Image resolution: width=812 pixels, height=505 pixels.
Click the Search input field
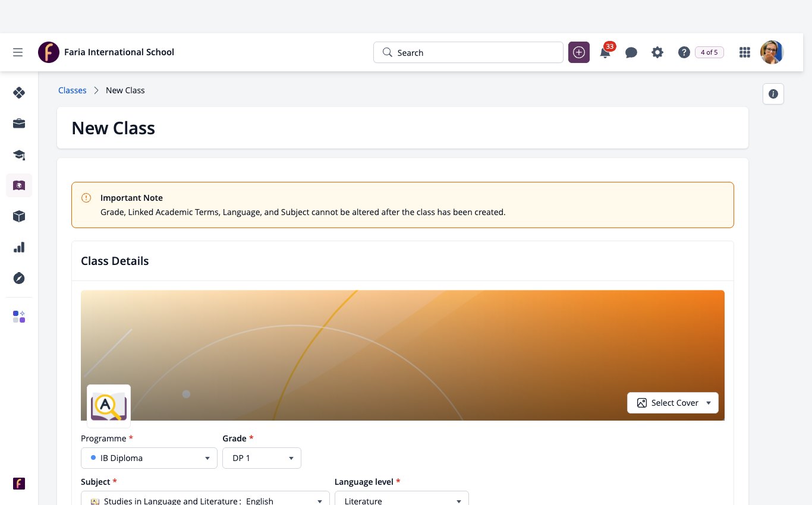468,52
